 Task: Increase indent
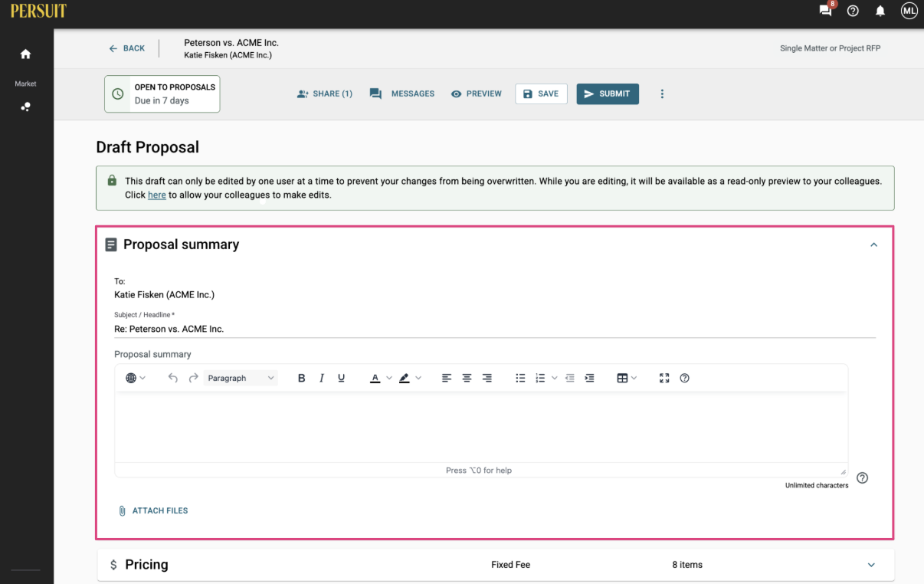pos(589,378)
